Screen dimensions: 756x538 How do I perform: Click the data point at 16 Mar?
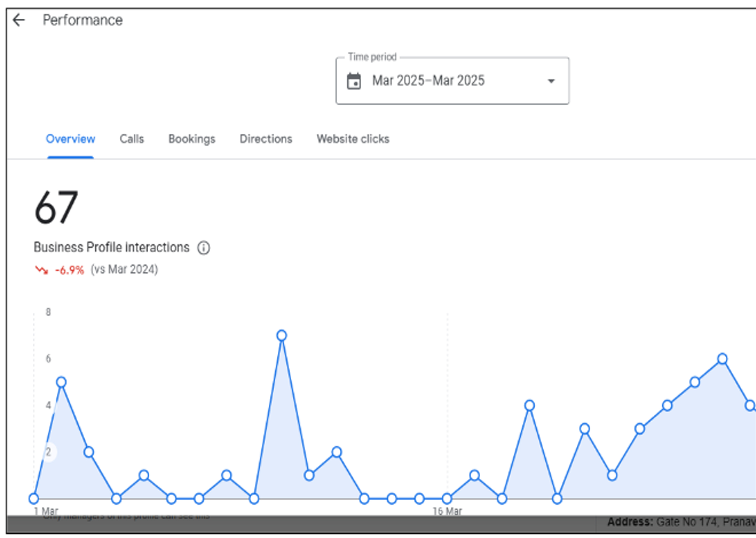[x=447, y=499]
